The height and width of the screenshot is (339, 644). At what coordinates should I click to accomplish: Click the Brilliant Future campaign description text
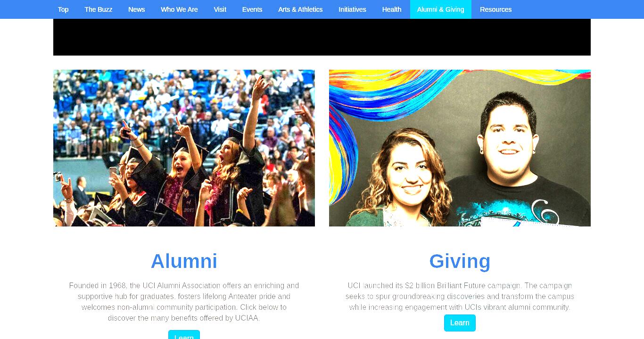[x=460, y=297]
